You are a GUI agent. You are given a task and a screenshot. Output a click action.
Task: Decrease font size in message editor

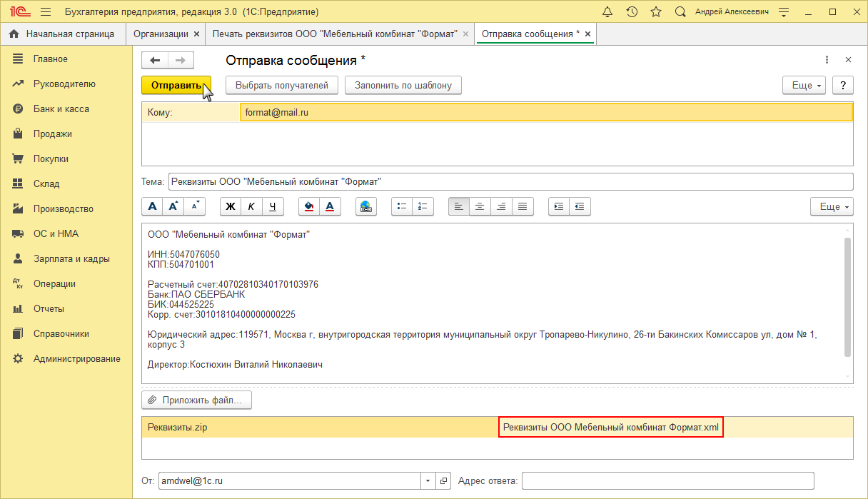(194, 206)
